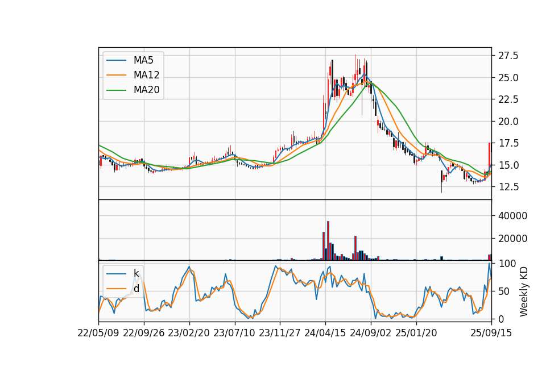The image size is (546, 392).
Task: Click the green MA20 legend line sample
Action: (116, 90)
